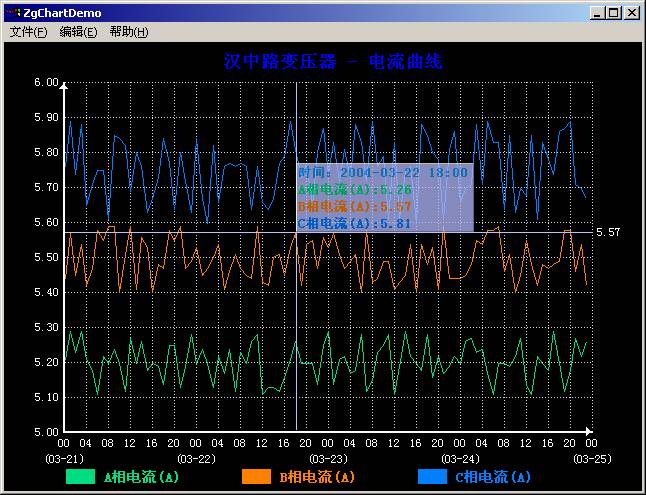Minimize the ZgChartDemo window

pyautogui.click(x=597, y=13)
